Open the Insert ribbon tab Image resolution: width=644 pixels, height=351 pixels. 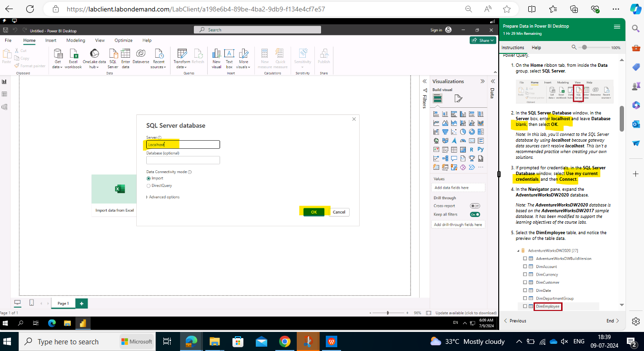[x=51, y=41]
